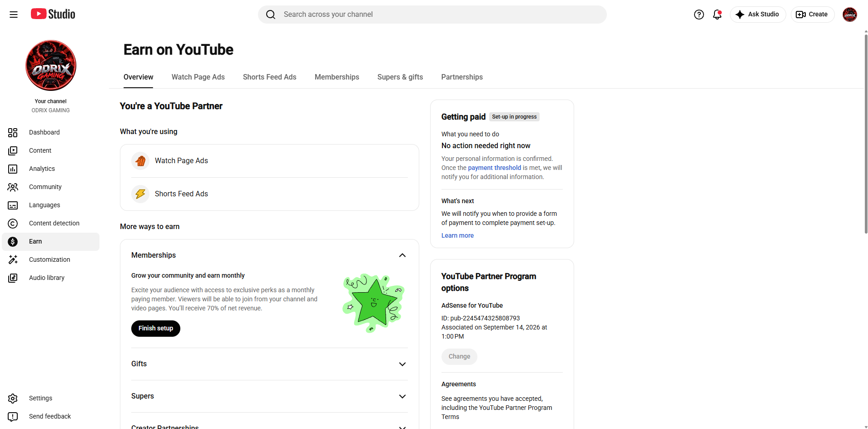Click the Content detection menu item
Screen dimensions: 868x429
point(51,223)
